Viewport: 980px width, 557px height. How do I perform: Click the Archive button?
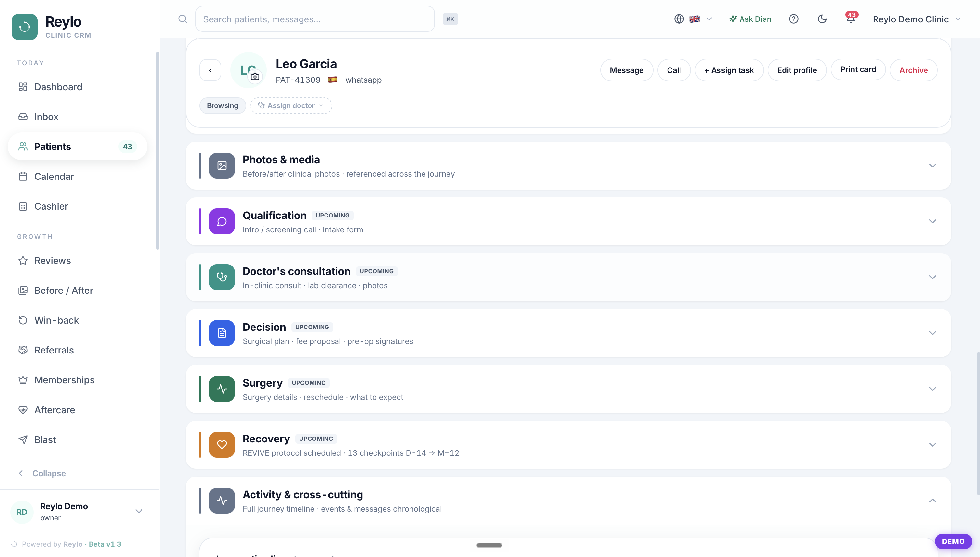tap(913, 70)
